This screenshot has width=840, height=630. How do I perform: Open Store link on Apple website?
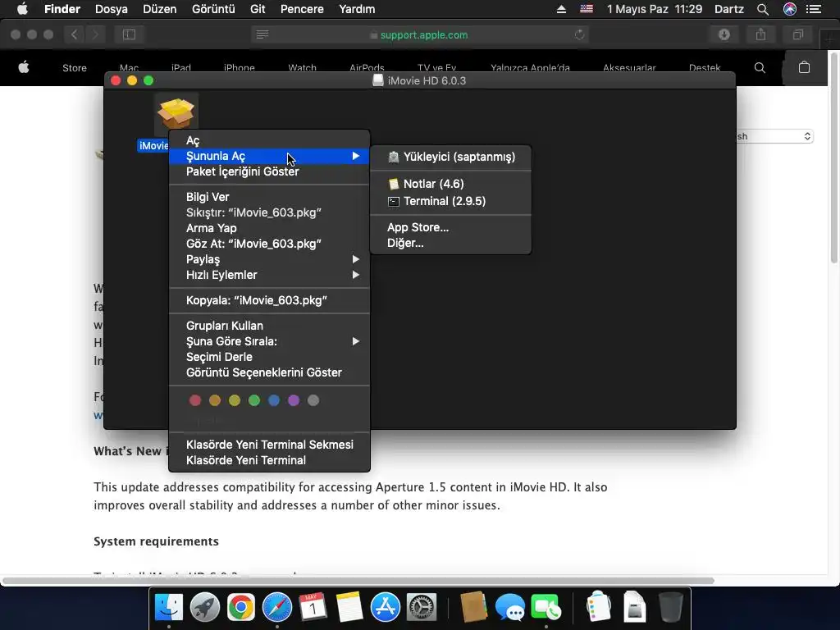[x=75, y=68]
